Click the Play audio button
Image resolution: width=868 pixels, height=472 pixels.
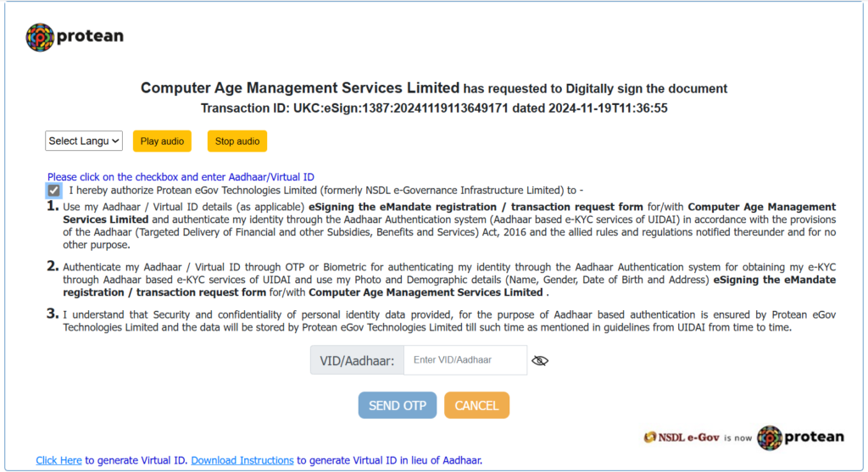pyautogui.click(x=162, y=142)
